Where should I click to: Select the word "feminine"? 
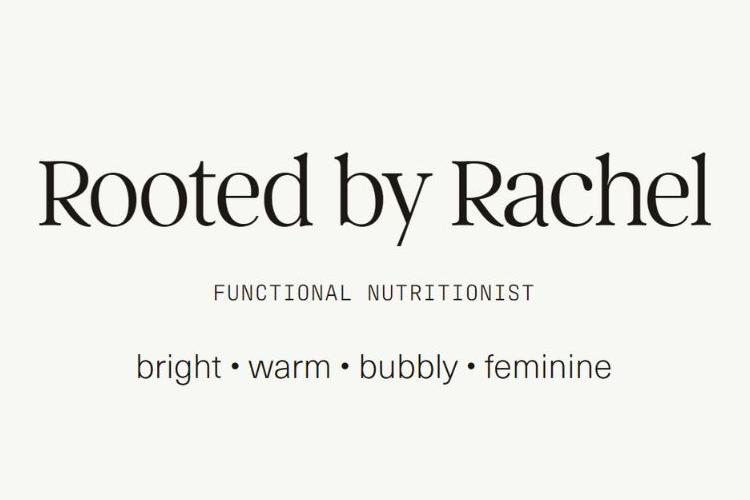[x=548, y=367]
